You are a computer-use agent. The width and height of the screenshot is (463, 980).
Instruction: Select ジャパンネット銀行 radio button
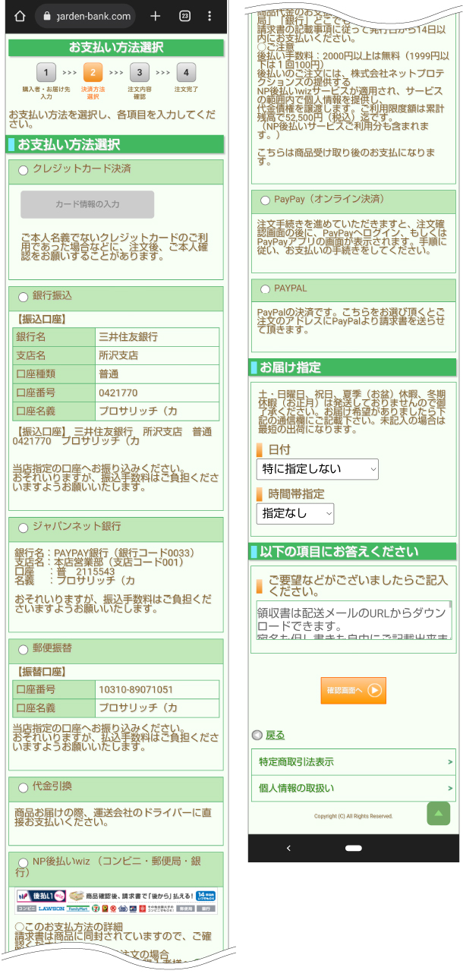pos(22,527)
